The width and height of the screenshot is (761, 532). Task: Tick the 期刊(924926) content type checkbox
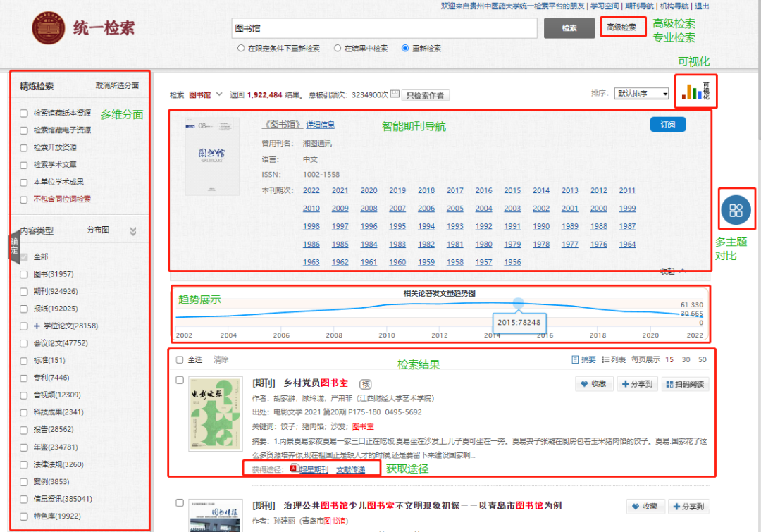click(x=24, y=291)
